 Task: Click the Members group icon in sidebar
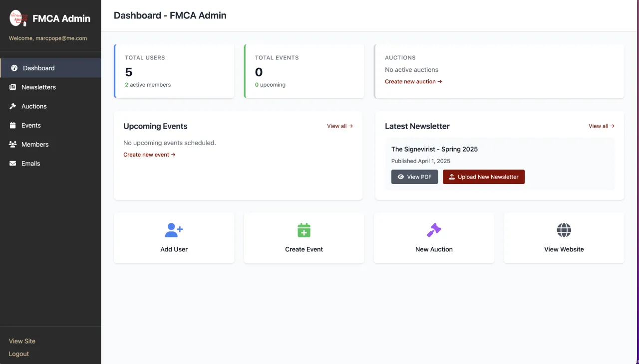(13, 145)
